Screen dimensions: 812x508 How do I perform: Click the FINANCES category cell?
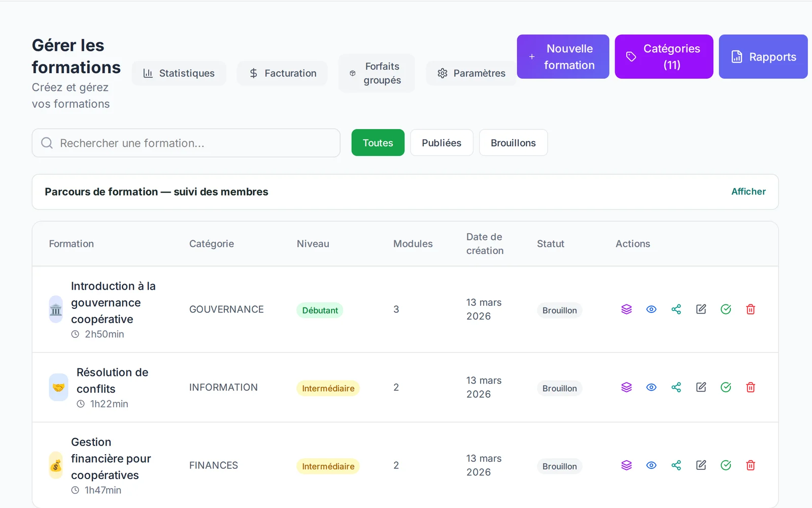[x=214, y=465]
